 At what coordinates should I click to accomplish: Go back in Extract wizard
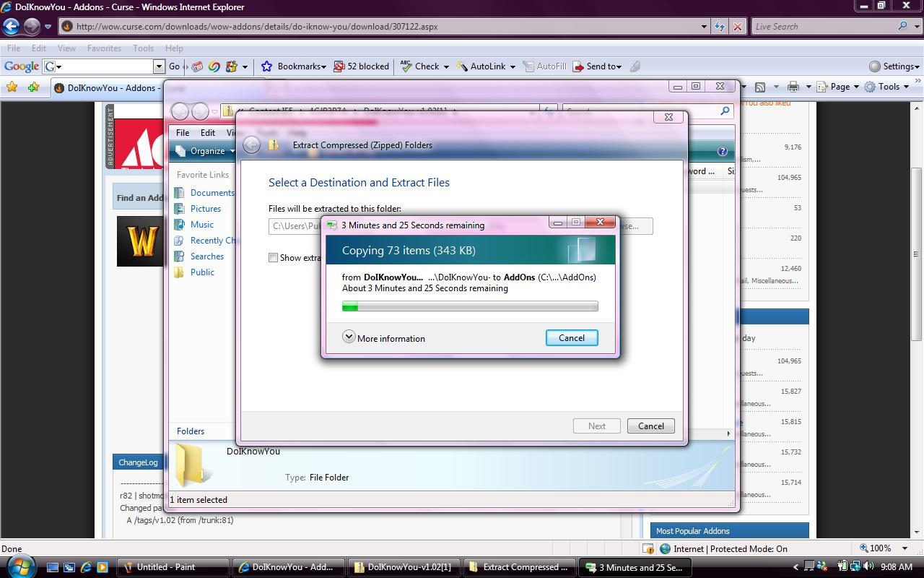click(x=251, y=144)
